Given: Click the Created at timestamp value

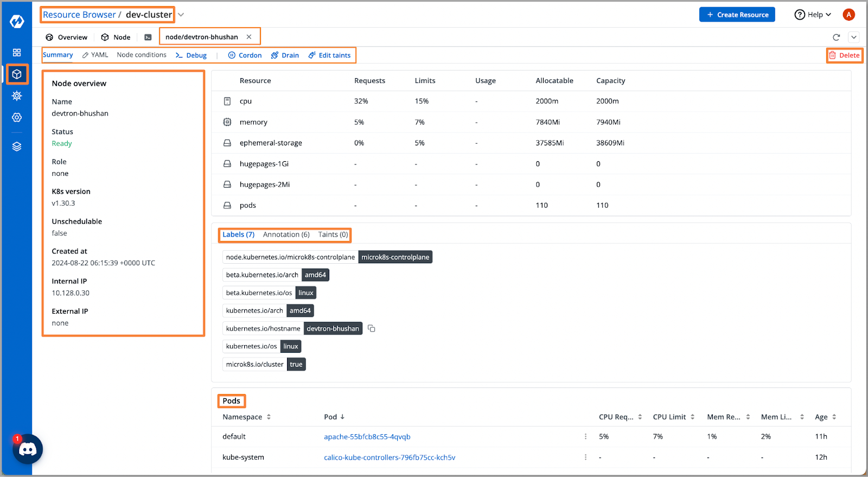Looking at the screenshot, I should [x=104, y=263].
